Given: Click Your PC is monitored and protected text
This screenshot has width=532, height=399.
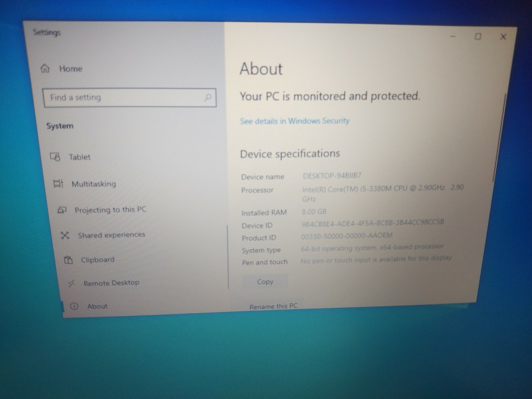Looking at the screenshot, I should coord(330,96).
